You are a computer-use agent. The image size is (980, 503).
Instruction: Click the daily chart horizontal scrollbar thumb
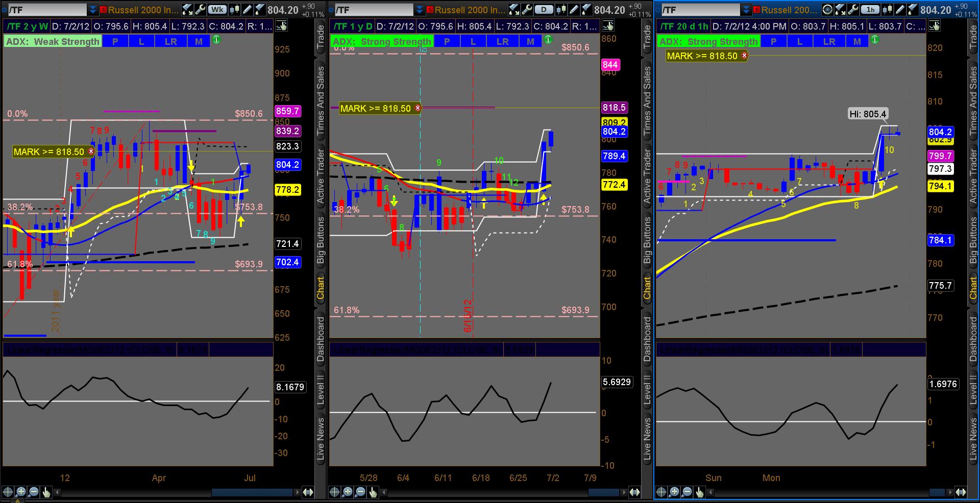[x=605, y=492]
